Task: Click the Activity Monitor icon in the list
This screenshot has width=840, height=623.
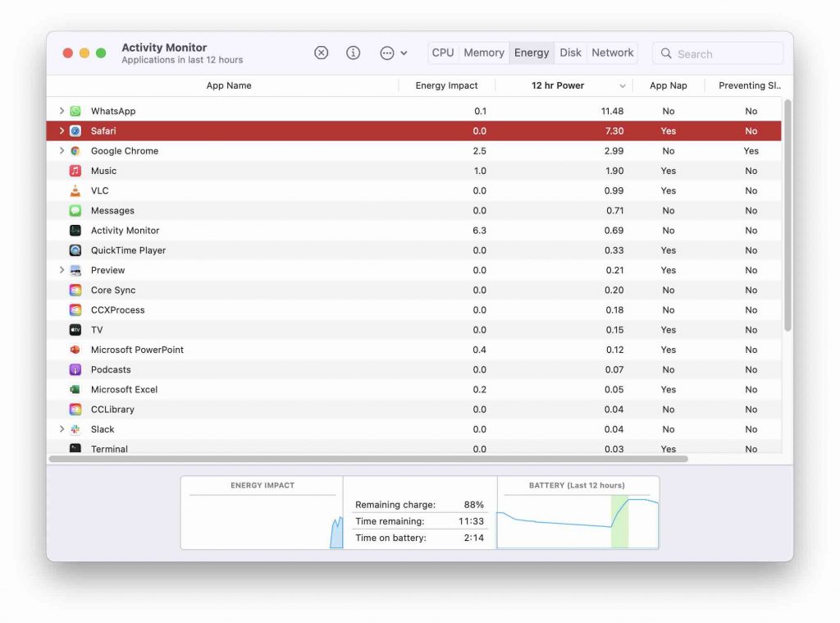Action: point(77,231)
